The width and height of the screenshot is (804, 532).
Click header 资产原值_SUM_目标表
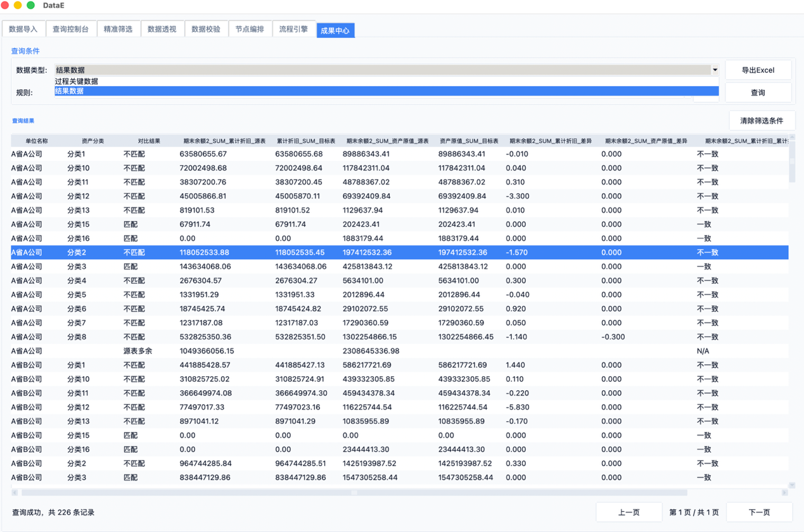pos(469,141)
